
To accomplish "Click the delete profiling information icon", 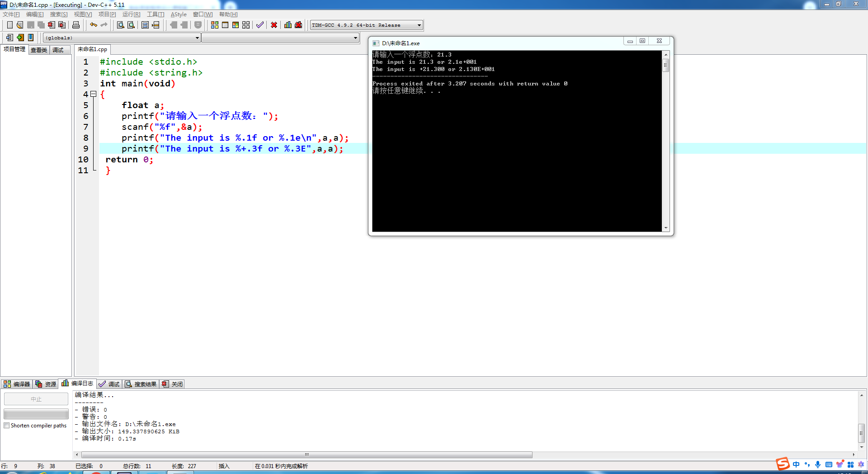I will point(298,25).
